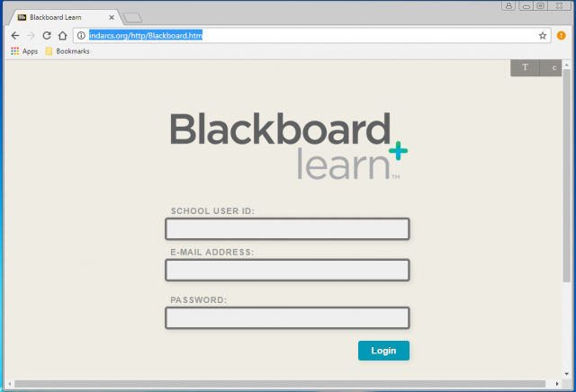Viewport: 576px width, 392px height.
Task: Click the scroll left arrow
Action: pyautogui.click(x=10, y=384)
